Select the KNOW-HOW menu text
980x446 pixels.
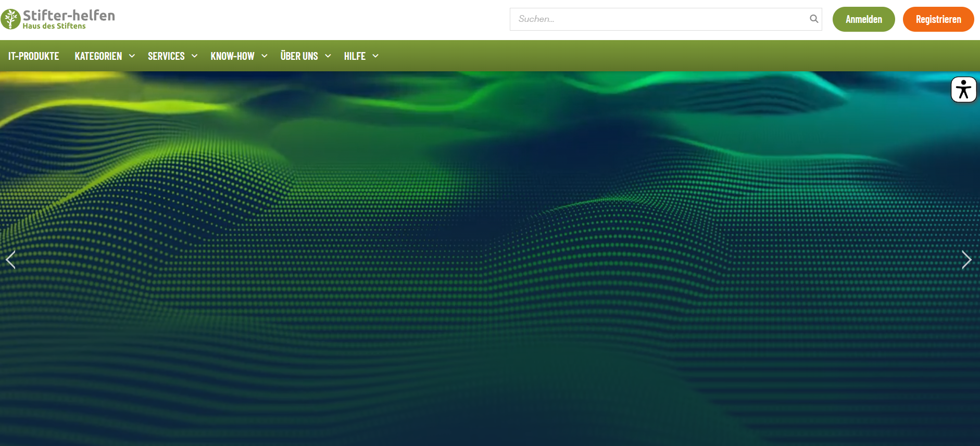tap(232, 56)
